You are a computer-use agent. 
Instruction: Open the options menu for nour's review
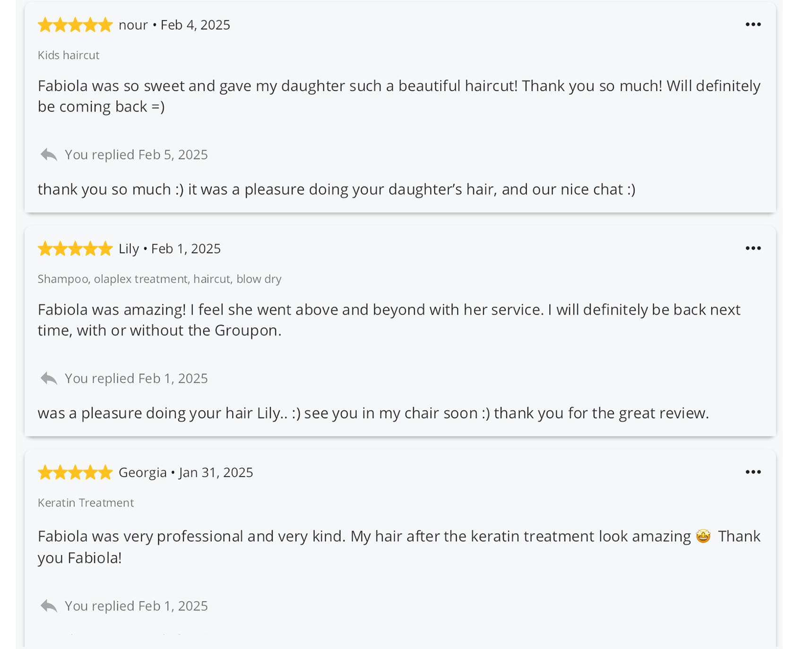click(752, 25)
